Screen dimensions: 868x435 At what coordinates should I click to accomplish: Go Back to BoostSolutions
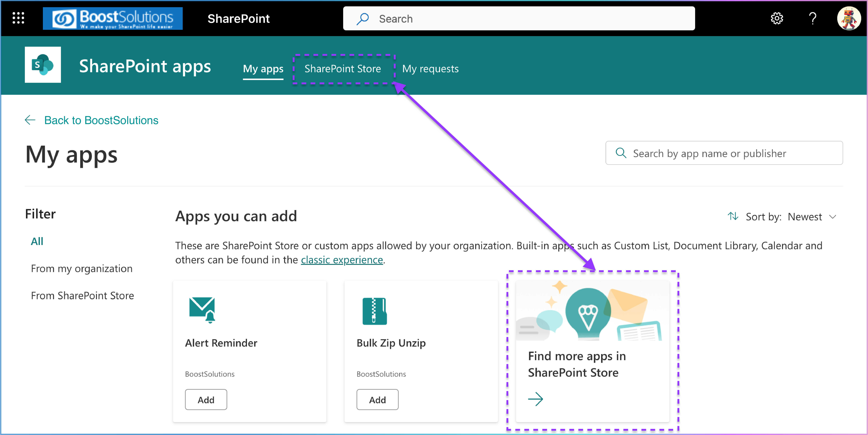(x=101, y=120)
